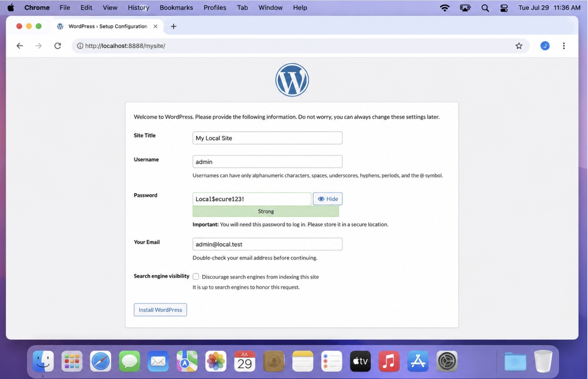This screenshot has width=588, height=379.
Task: Open the Help menu
Action: pos(300,7)
